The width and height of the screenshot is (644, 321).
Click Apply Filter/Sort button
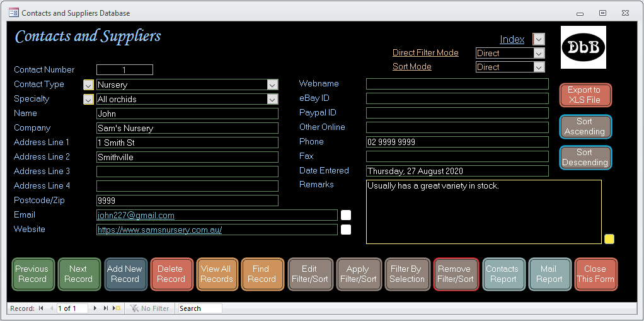359,274
